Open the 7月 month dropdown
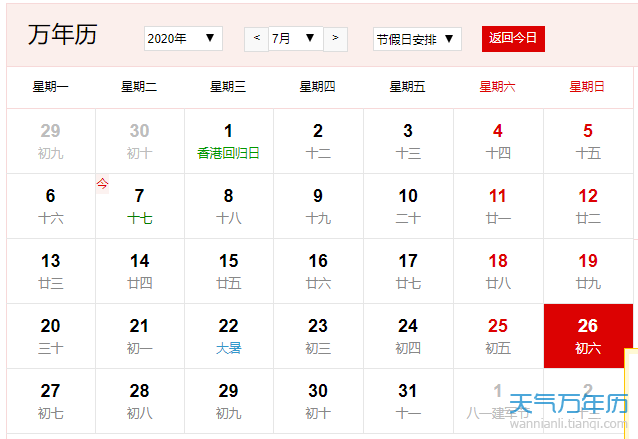Screen dimensions: 638x439 pos(296,39)
